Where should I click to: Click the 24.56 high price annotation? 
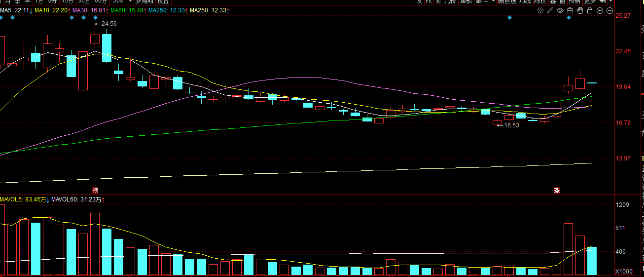[x=109, y=23]
